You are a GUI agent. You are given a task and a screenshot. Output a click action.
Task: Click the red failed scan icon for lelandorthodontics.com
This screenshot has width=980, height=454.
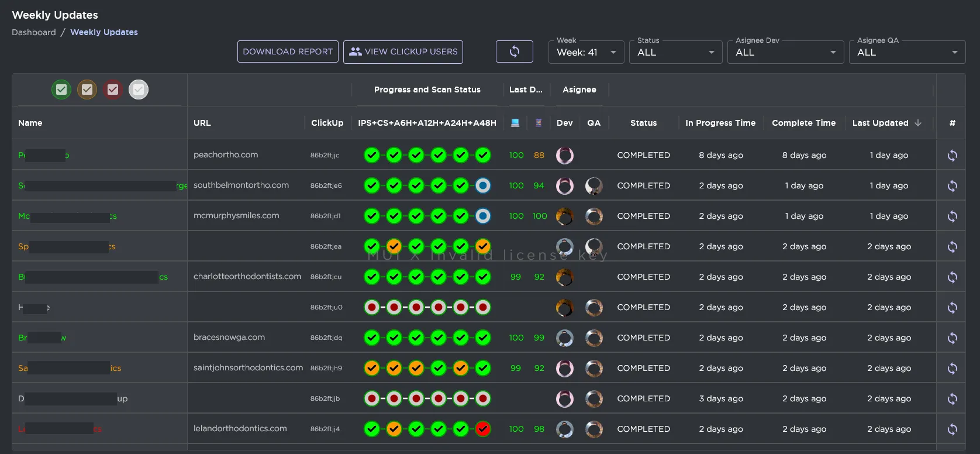click(482, 429)
